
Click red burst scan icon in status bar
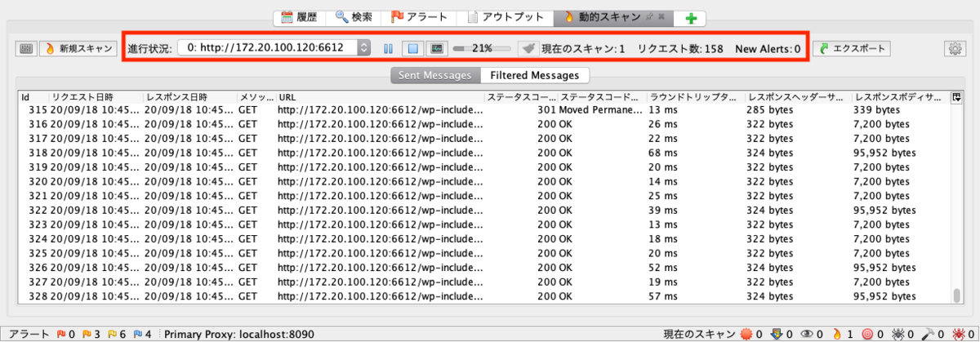[746, 334]
